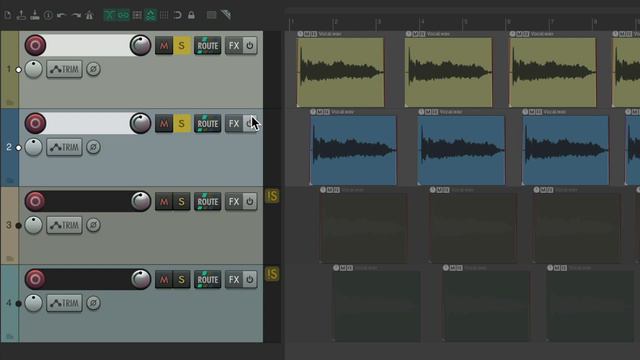This screenshot has height=360, width=640.
Task: Open FX chain for track 2
Action: point(234,124)
